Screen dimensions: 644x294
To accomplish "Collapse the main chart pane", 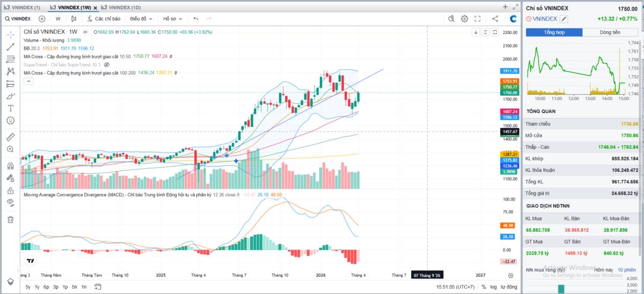I will 485,32.
